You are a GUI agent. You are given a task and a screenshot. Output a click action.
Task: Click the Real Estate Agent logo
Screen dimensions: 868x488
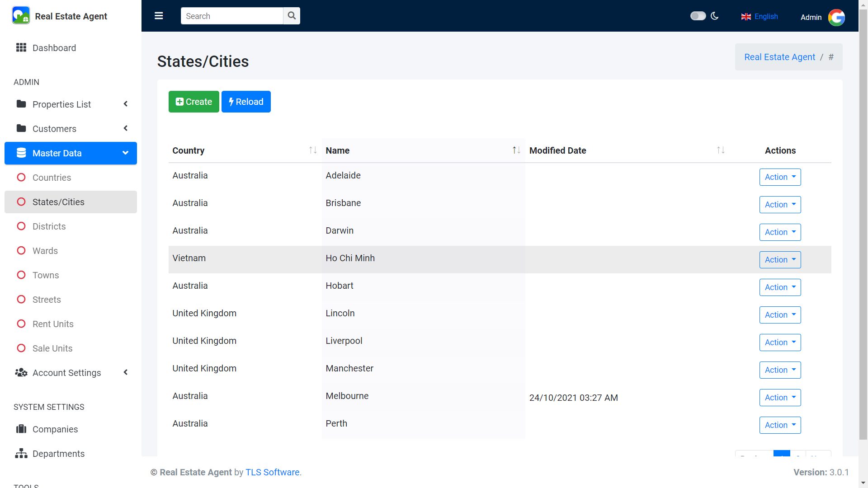21,16
